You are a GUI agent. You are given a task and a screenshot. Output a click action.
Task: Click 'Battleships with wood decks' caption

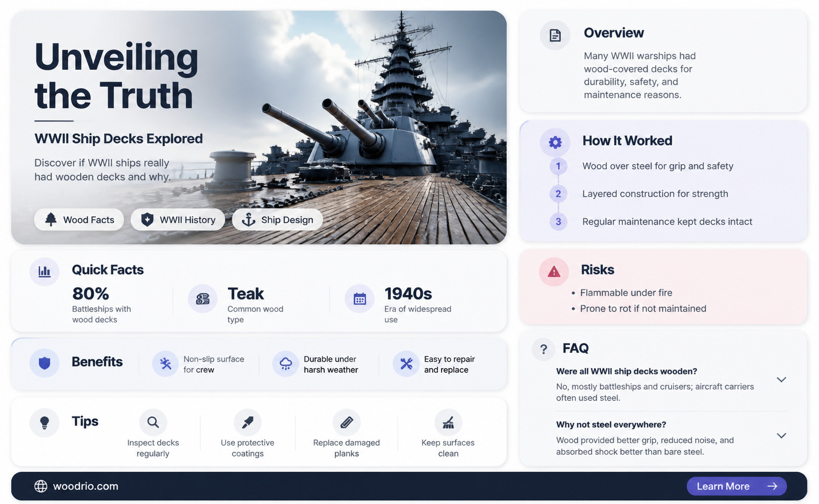[x=101, y=314]
